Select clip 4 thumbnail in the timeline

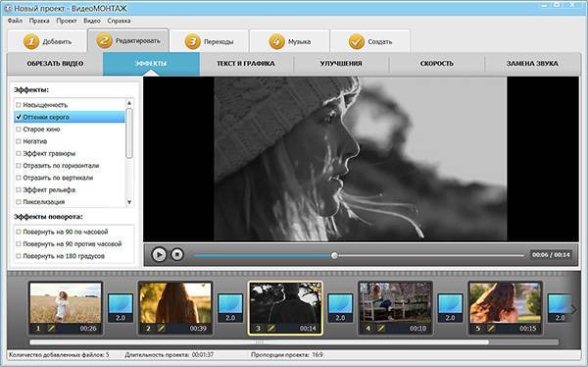click(395, 303)
